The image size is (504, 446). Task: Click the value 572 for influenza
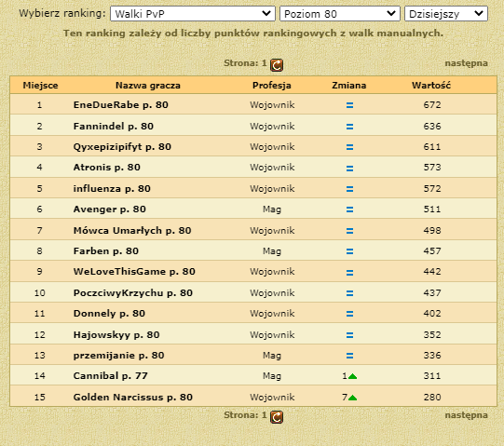(x=432, y=188)
